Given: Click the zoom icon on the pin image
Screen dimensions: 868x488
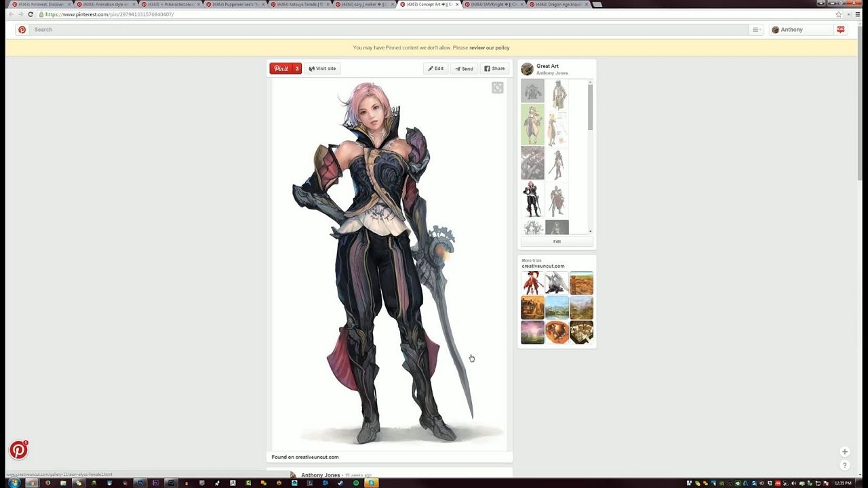Looking at the screenshot, I should [498, 87].
